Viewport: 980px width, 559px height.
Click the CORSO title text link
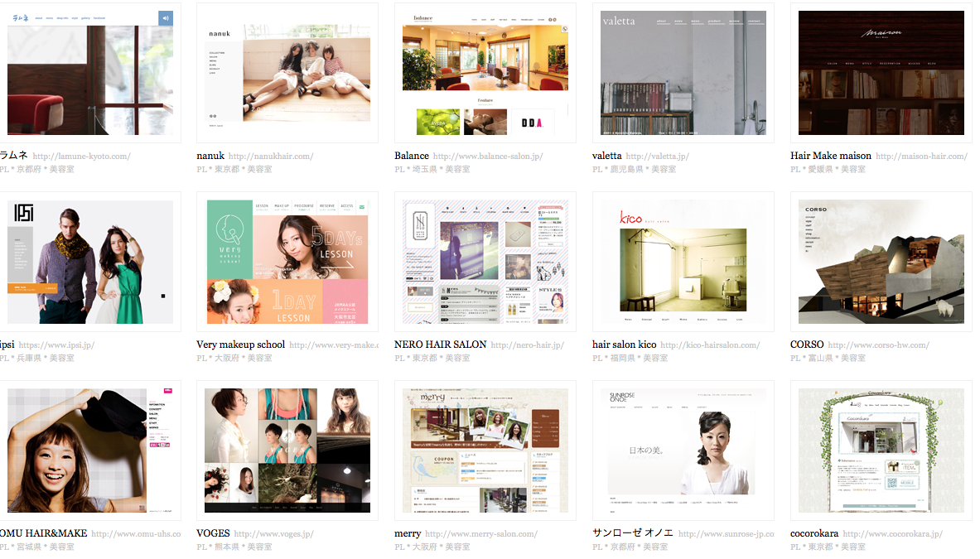tap(807, 345)
